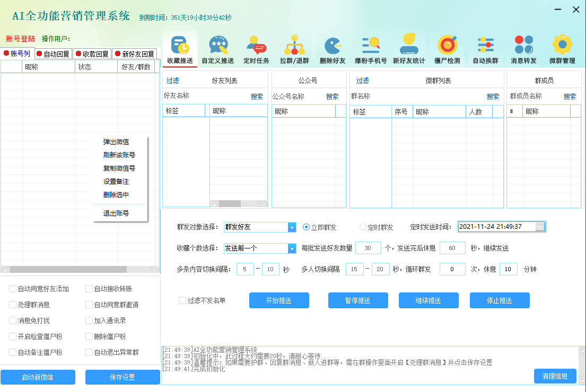Enable 自动备注僵尸粉 checkbox
The image size is (586, 392).
(13, 352)
